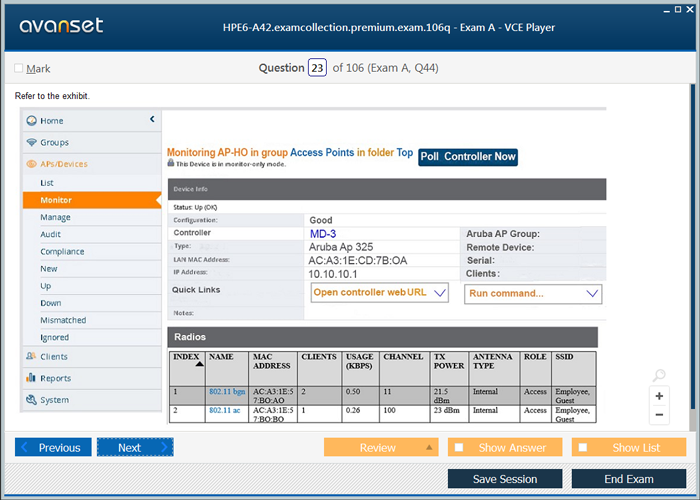Click Poll Controller Now button
The height and width of the screenshot is (500, 700).
[468, 157]
